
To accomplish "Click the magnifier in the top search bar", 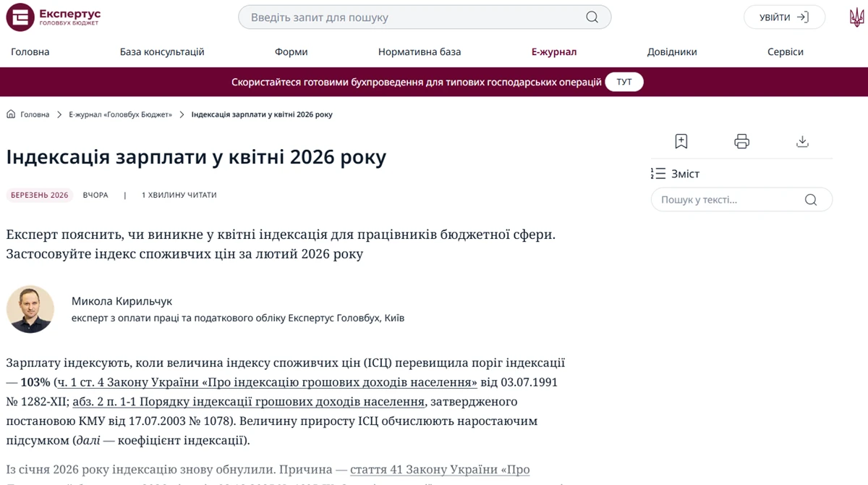I will point(592,17).
